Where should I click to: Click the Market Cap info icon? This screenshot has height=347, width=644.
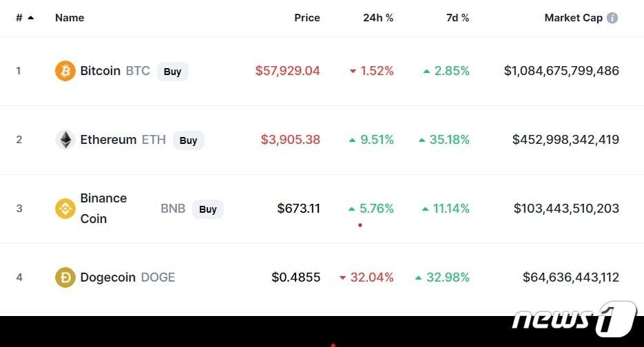tap(612, 18)
